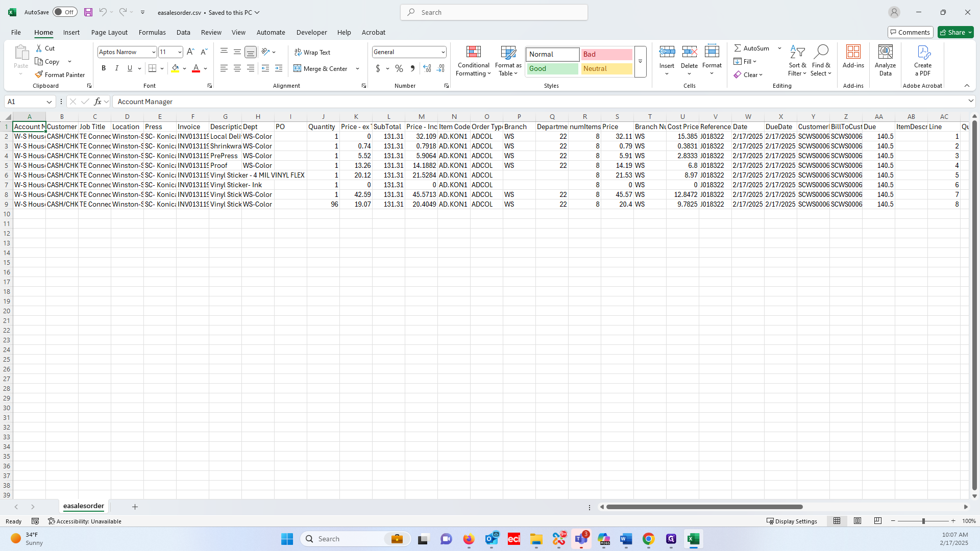Viewport: 980px width, 551px height.
Task: Open the General number format dropdown
Action: pyautogui.click(x=443, y=52)
